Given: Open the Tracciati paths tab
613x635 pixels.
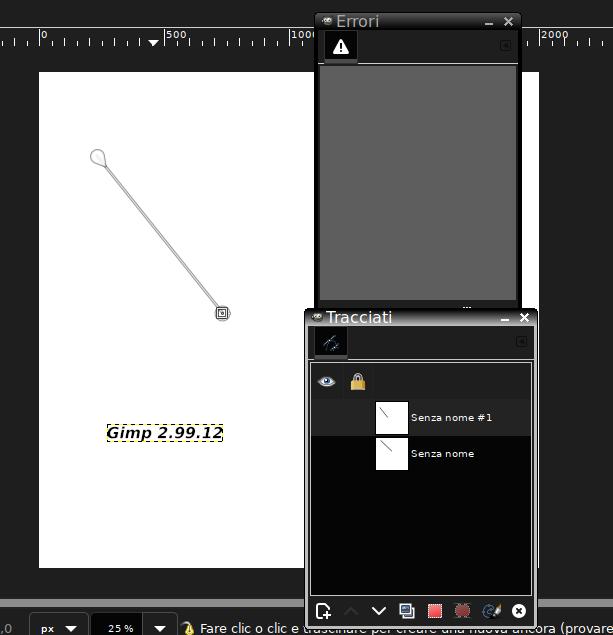Looking at the screenshot, I should pos(331,343).
